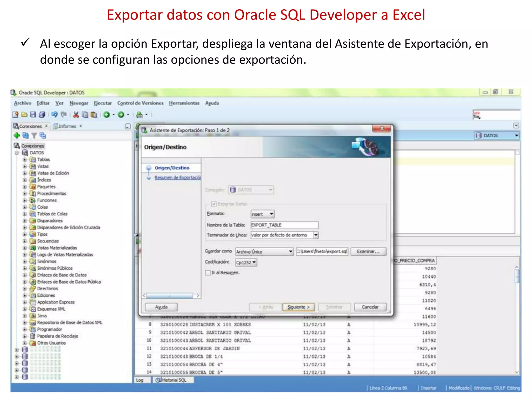Click the ask search box at top right

coord(496,115)
